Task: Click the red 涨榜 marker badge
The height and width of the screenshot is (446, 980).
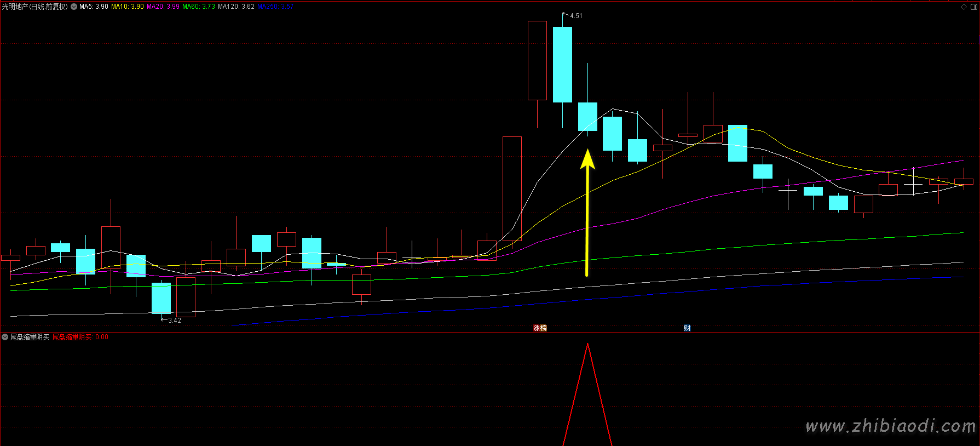Action: 540,328
